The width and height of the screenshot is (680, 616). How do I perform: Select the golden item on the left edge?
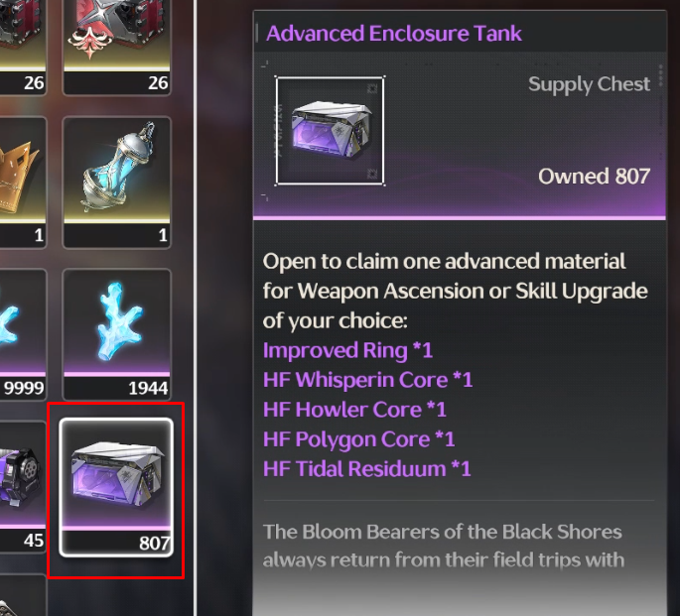tap(23, 182)
